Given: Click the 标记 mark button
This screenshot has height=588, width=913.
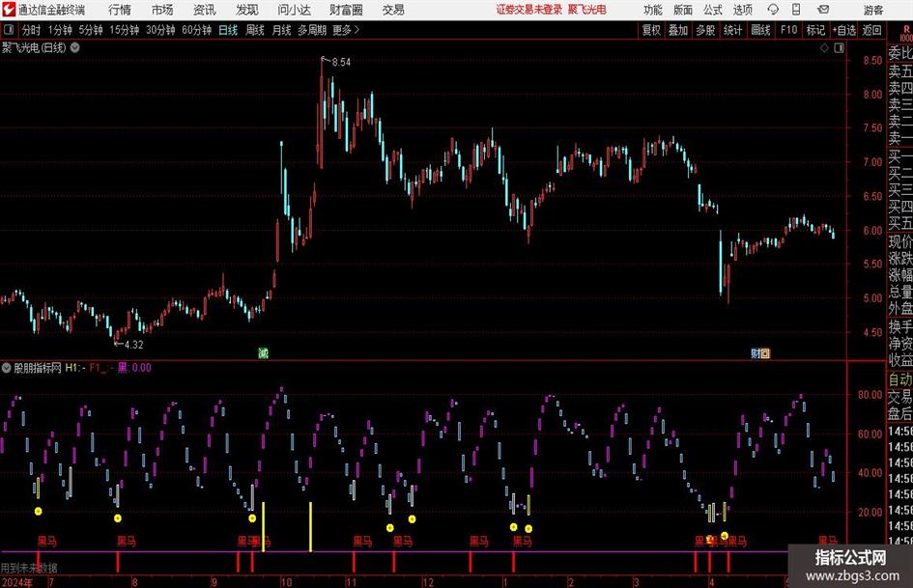Looking at the screenshot, I should click(815, 30).
